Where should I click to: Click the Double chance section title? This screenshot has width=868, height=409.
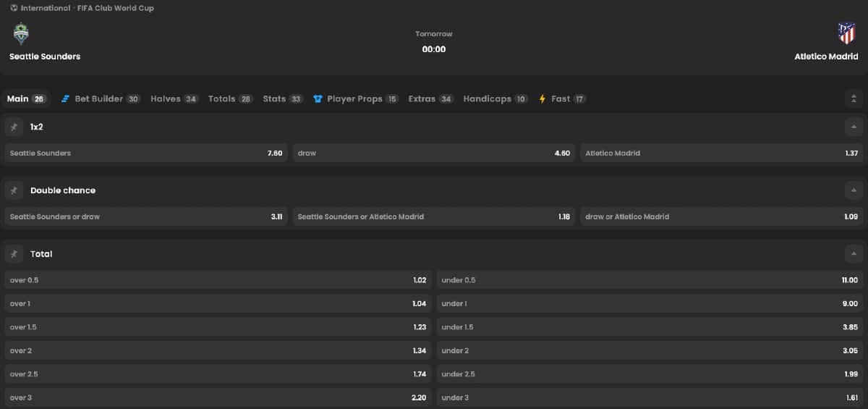pyautogui.click(x=63, y=190)
